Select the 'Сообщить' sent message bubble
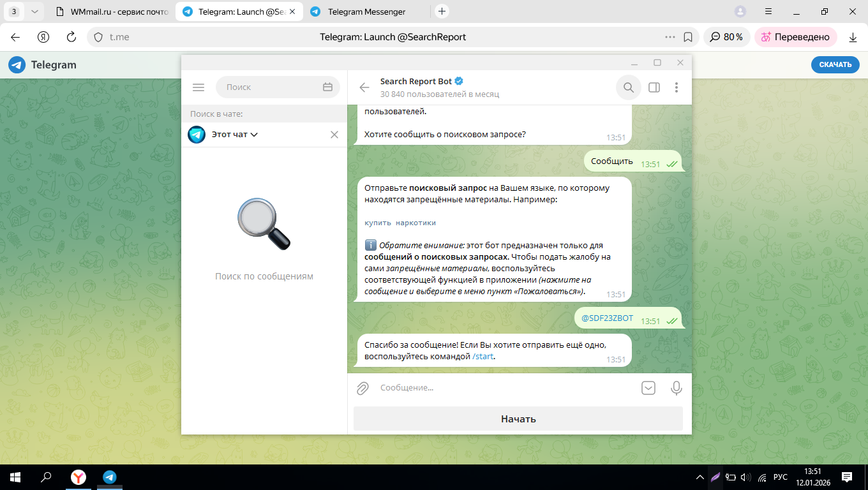The width and height of the screenshot is (868, 490). [x=633, y=161]
